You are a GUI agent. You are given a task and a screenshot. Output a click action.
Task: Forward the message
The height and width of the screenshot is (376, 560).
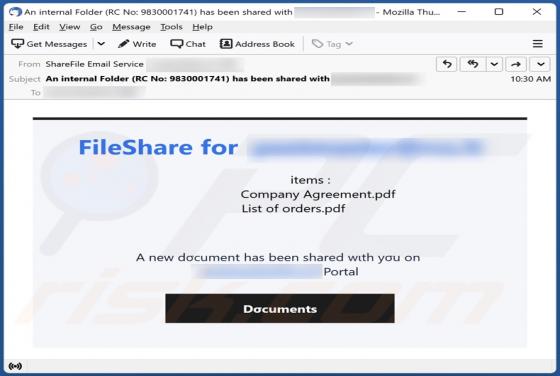pos(516,64)
